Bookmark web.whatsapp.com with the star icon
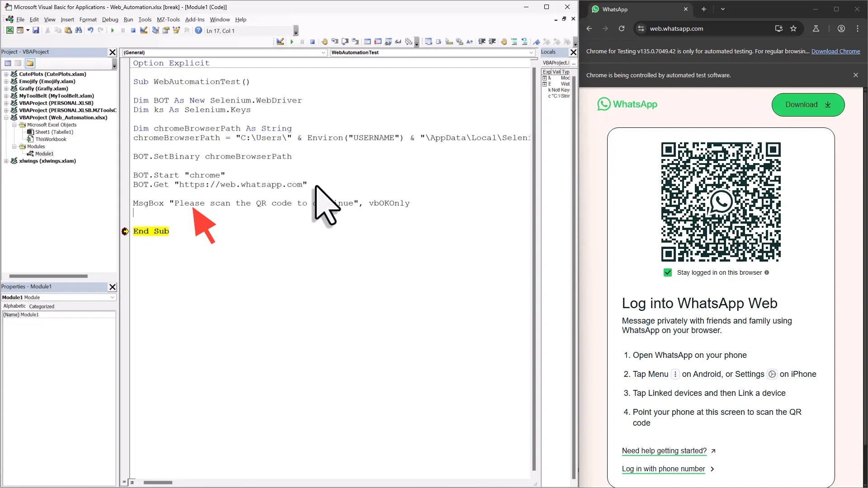The width and height of the screenshot is (868, 488). (x=794, y=28)
